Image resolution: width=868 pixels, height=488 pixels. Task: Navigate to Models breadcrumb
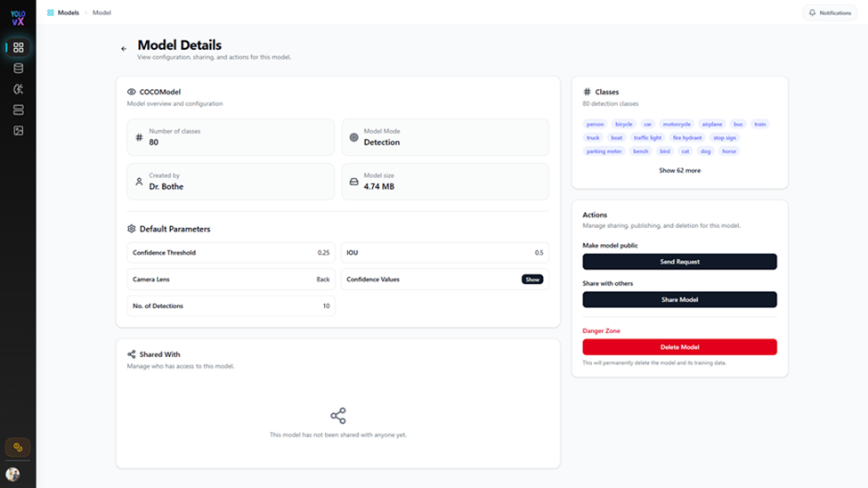(x=68, y=12)
